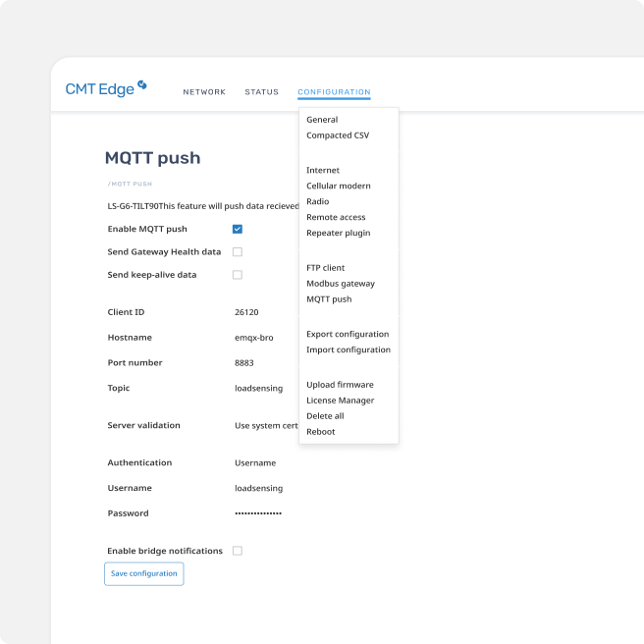
Task: Select General from configuration menu
Action: (322, 120)
